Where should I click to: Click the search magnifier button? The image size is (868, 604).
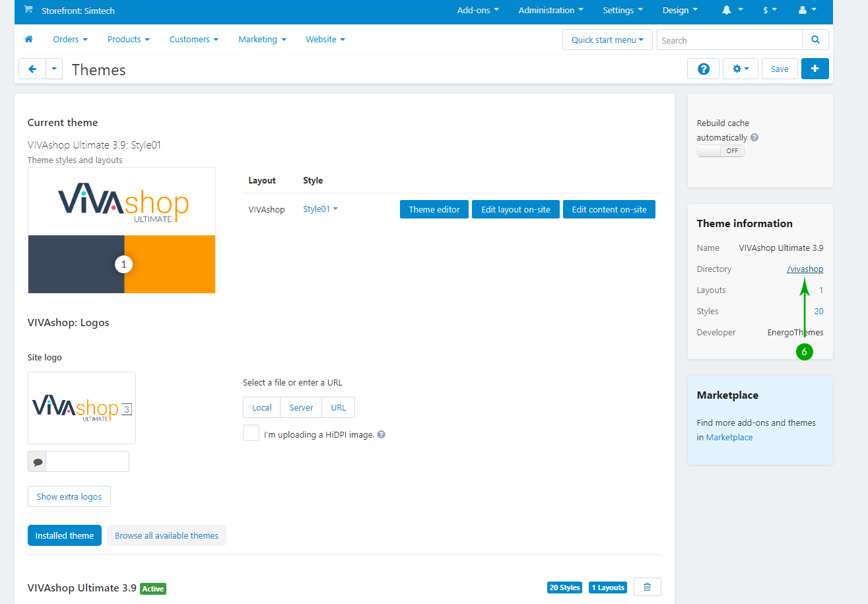(x=815, y=40)
